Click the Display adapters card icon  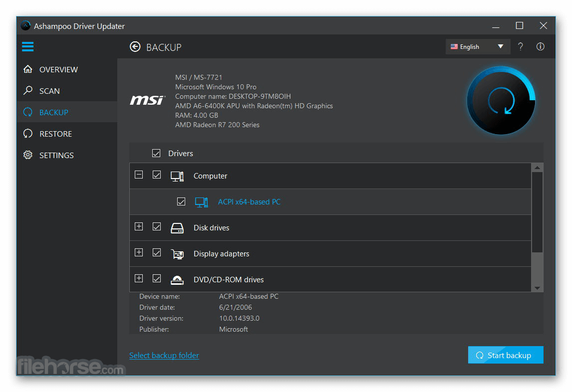[177, 254]
